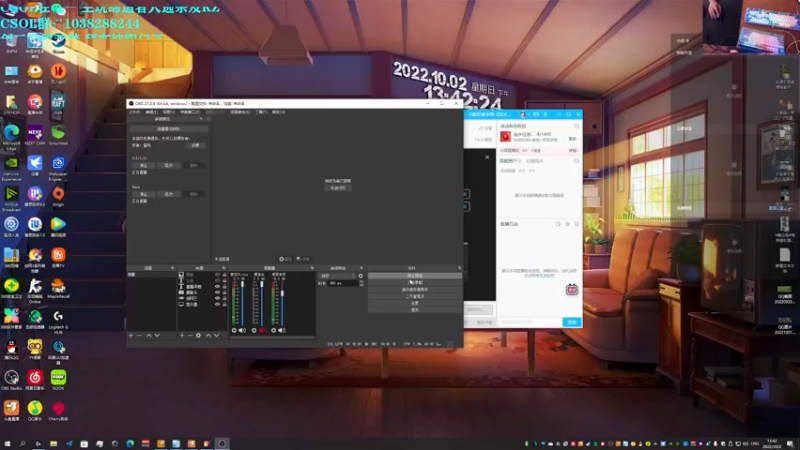Screen dimensions: 800x450
Task: Open Wallpaper Engine desktop icon
Action: 58,168
